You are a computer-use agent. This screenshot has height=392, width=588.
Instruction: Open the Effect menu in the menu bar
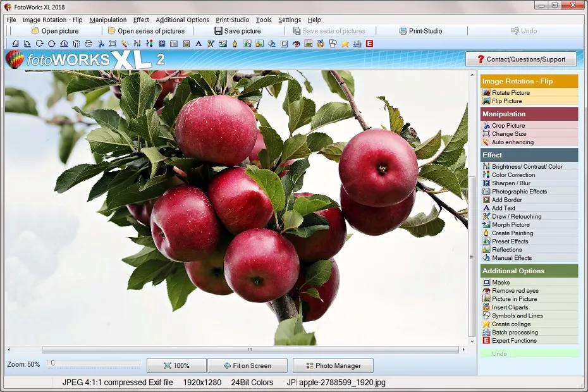click(141, 20)
